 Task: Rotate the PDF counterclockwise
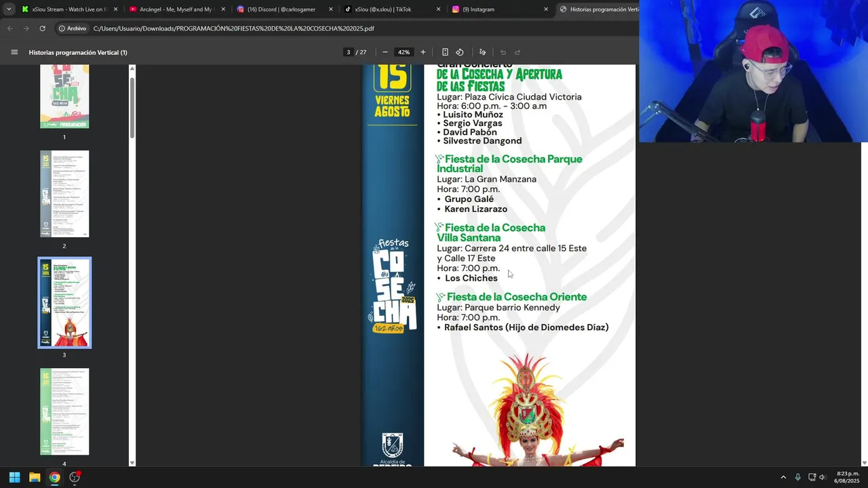click(460, 52)
